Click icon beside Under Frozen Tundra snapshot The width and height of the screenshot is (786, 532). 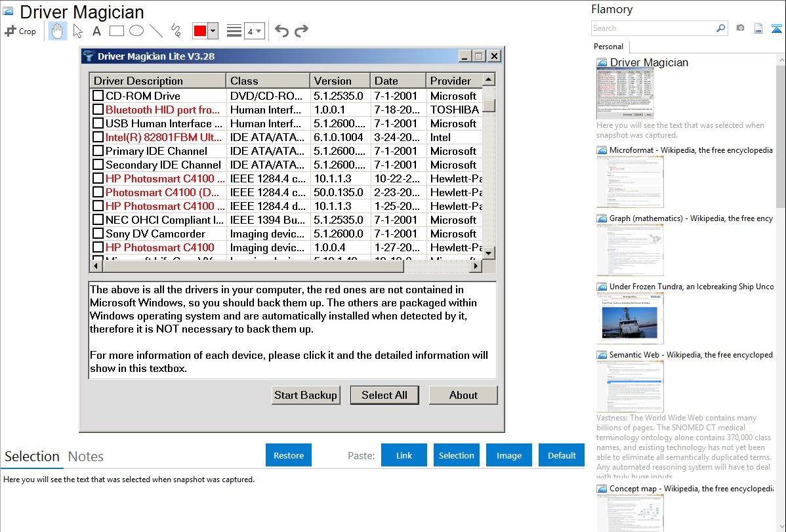602,286
